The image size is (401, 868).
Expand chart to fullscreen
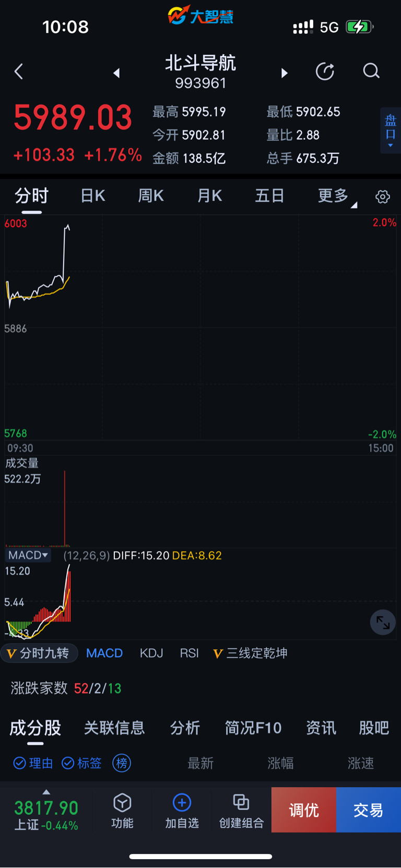[x=383, y=622]
